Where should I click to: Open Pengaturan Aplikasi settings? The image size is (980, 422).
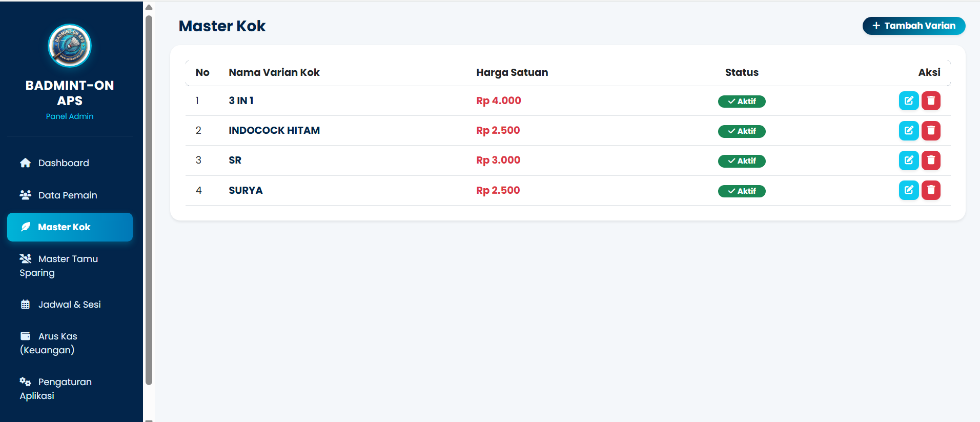click(x=70, y=389)
